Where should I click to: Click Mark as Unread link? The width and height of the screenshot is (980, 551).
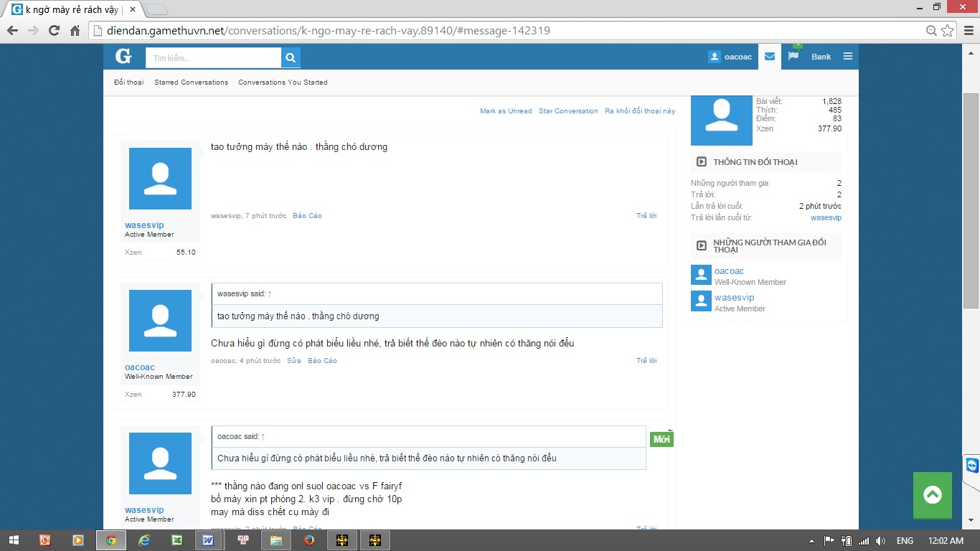pos(506,111)
